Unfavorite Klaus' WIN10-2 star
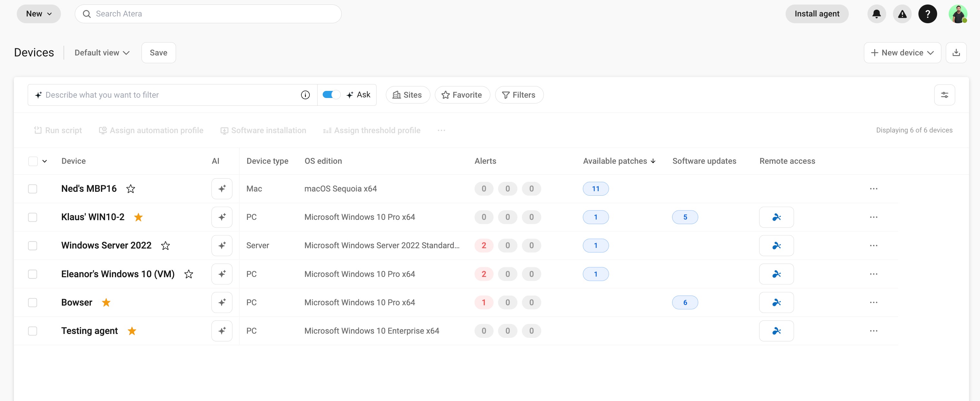The height and width of the screenshot is (401, 980). [x=139, y=217]
